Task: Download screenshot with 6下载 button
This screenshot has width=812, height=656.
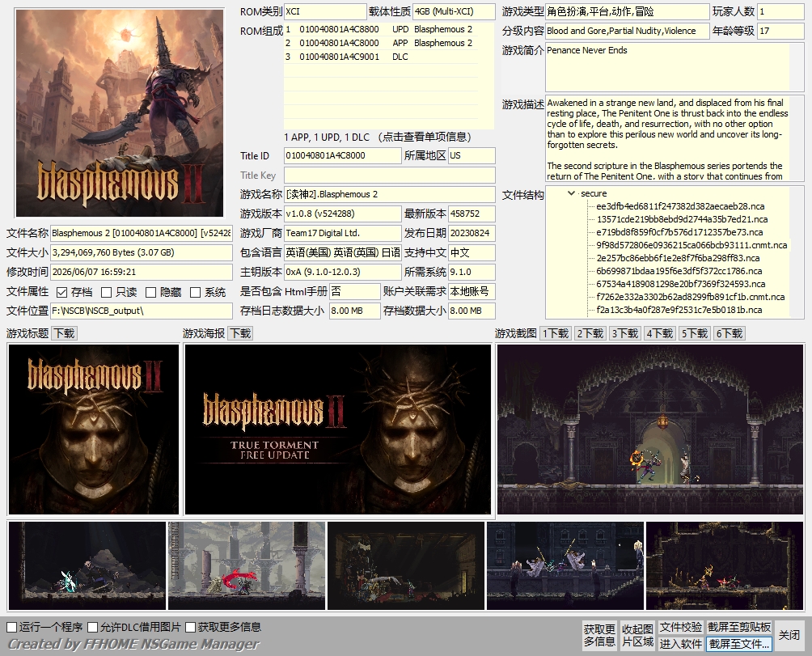Action: 730,333
